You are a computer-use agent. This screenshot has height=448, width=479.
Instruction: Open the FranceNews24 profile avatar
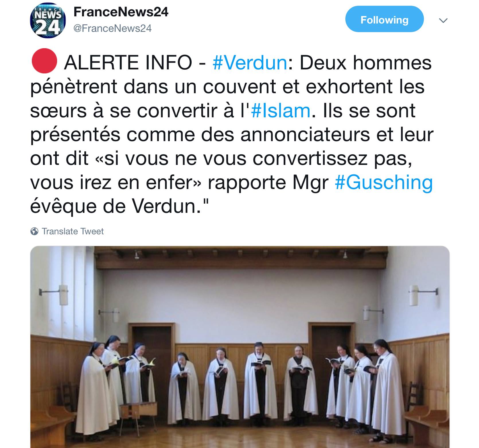coord(48,20)
